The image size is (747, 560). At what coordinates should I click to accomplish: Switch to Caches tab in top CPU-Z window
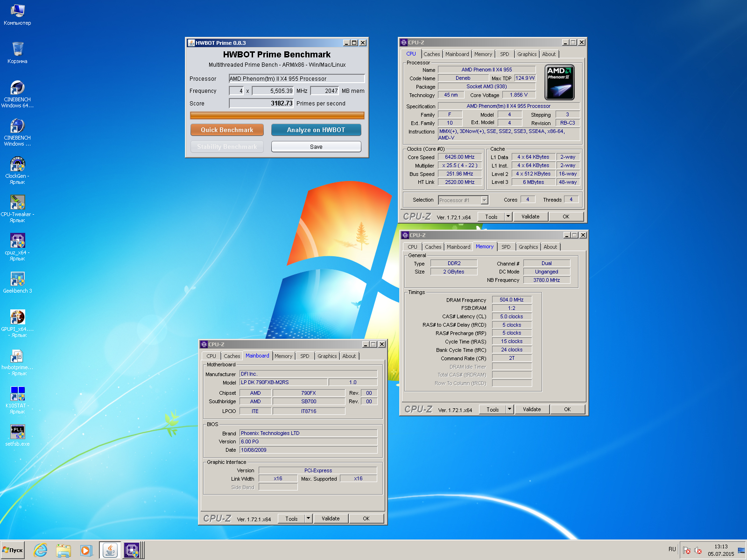point(432,54)
